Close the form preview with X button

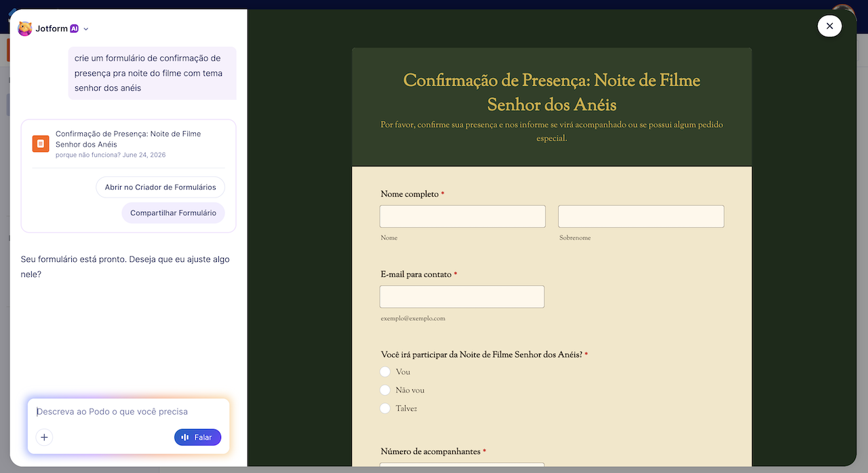(830, 26)
